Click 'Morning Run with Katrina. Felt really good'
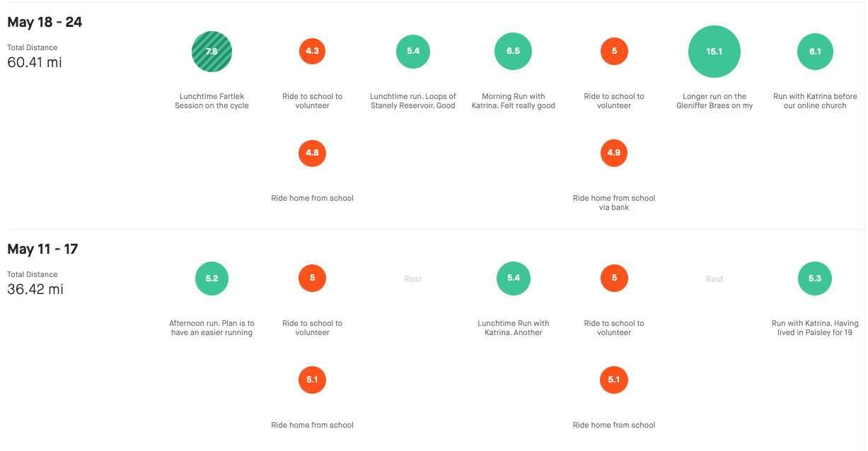 pos(514,101)
